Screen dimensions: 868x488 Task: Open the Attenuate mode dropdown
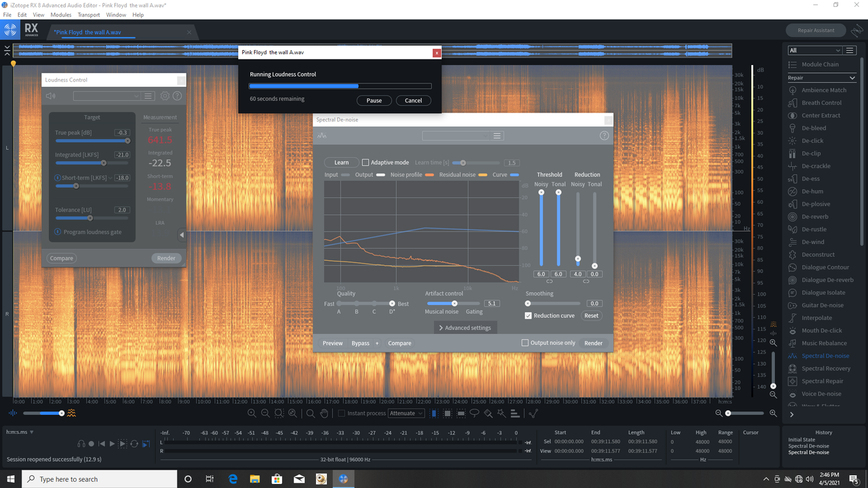406,413
